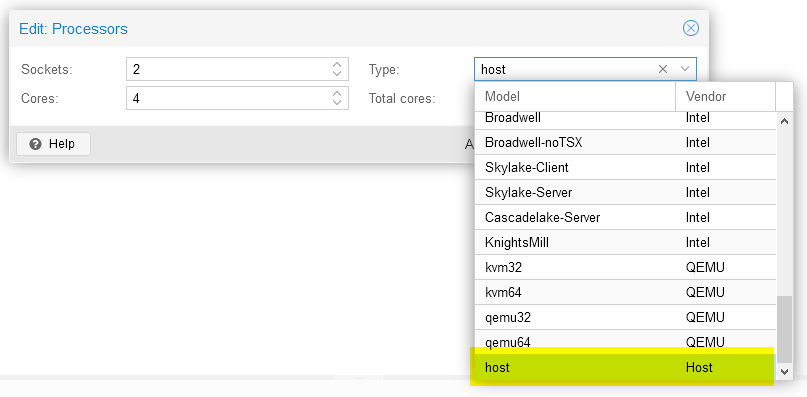Viewport: 807px width, 397px height.
Task: Click the Help button with question mark icon
Action: [53, 144]
